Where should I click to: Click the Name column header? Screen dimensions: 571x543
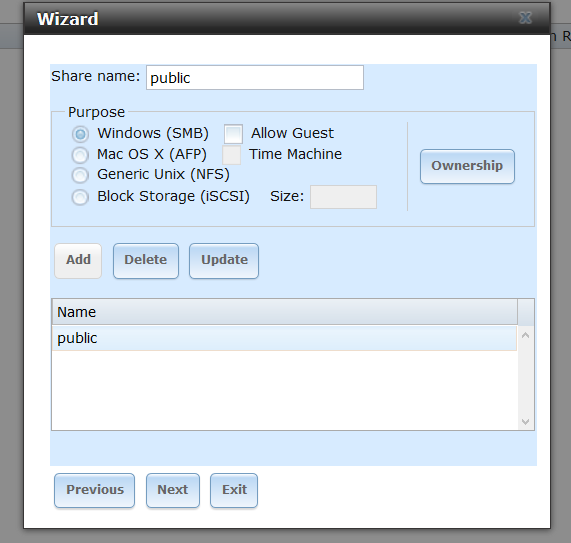284,312
